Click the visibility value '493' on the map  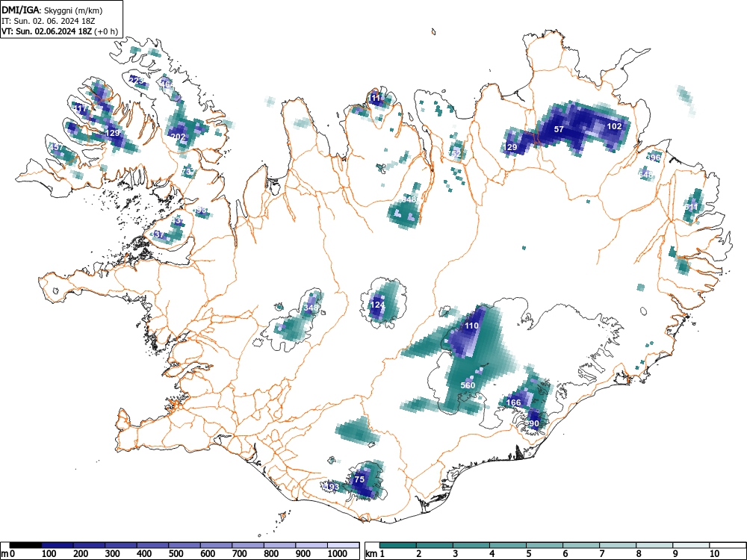coord(332,487)
